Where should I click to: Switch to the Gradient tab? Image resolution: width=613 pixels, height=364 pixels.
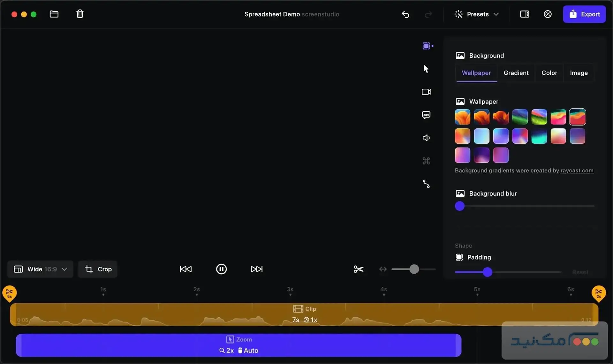[516, 73]
